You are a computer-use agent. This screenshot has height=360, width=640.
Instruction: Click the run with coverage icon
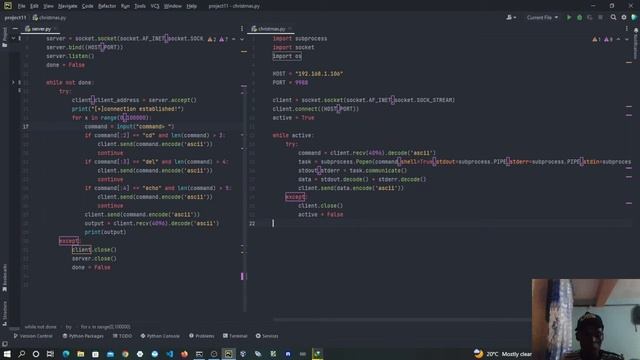(590, 18)
